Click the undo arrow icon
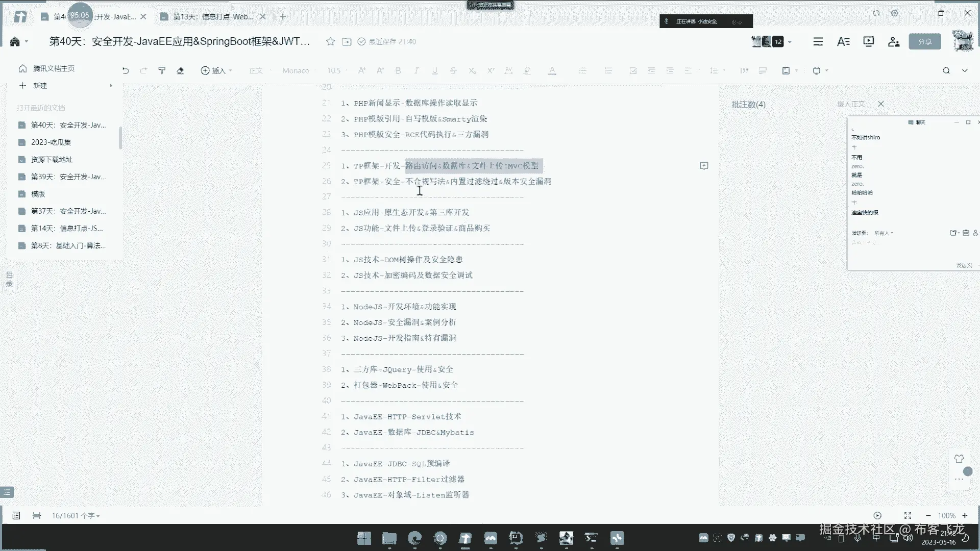The image size is (980, 551). tap(126, 70)
